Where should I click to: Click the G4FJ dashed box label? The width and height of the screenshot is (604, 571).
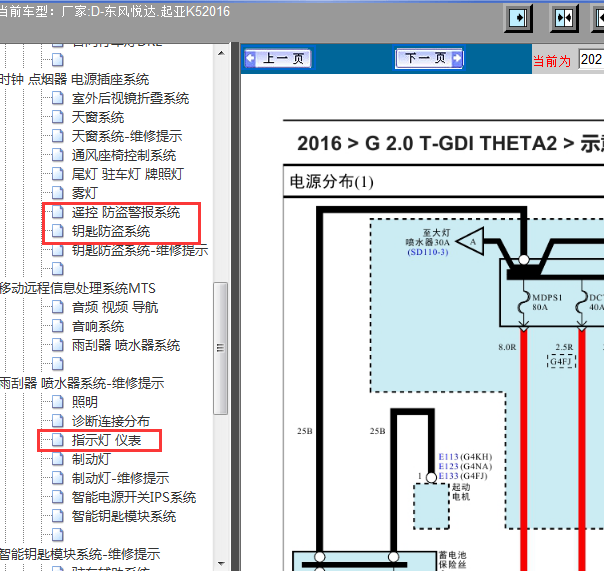coord(561,361)
